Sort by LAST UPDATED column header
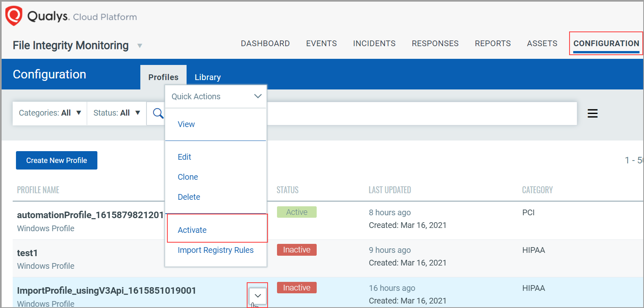644x308 pixels. tap(390, 190)
